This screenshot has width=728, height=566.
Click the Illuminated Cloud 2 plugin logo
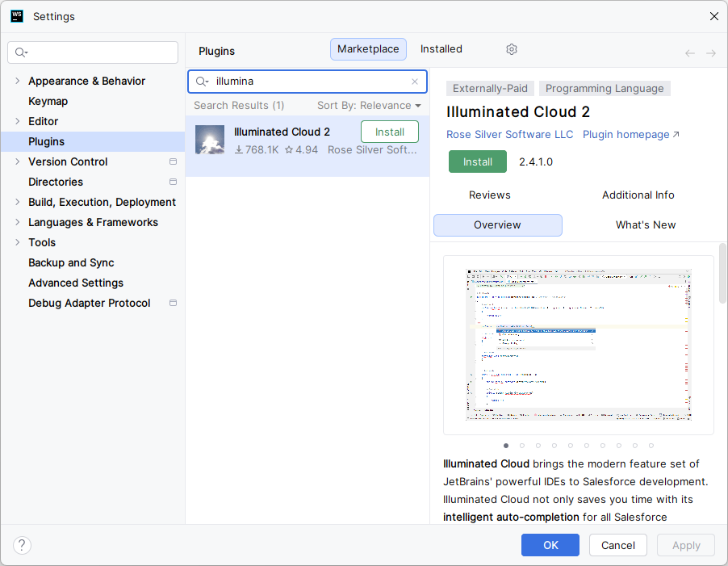pyautogui.click(x=210, y=140)
